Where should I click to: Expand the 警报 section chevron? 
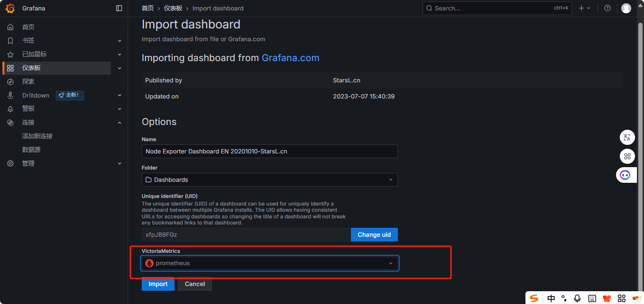click(120, 108)
